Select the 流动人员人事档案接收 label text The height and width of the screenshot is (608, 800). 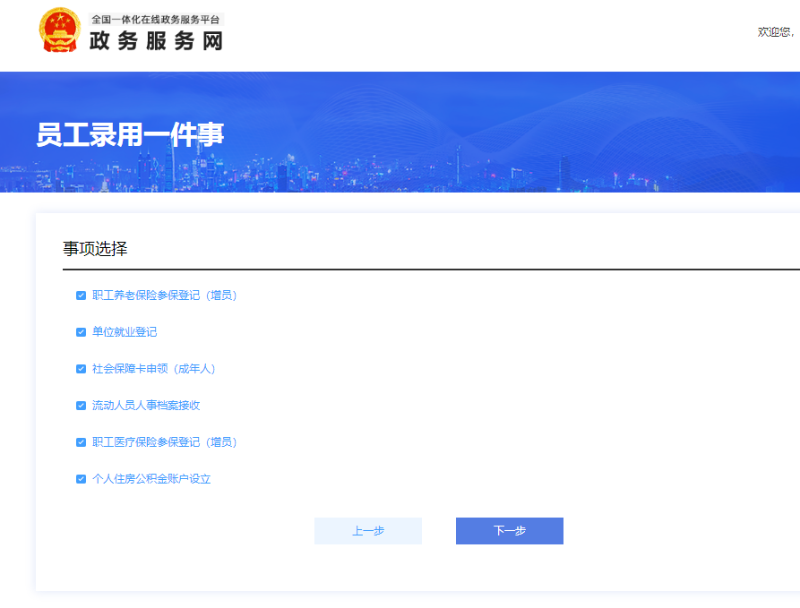point(146,406)
